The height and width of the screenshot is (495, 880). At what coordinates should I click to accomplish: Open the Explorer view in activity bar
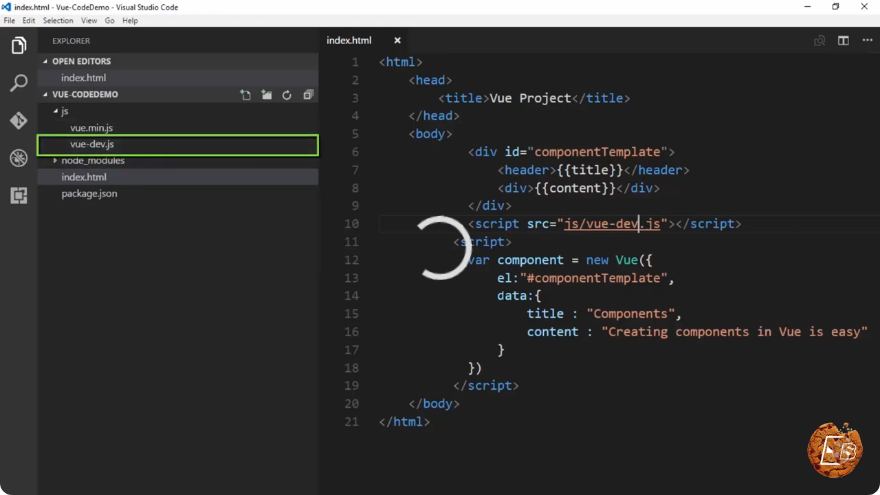pos(19,45)
